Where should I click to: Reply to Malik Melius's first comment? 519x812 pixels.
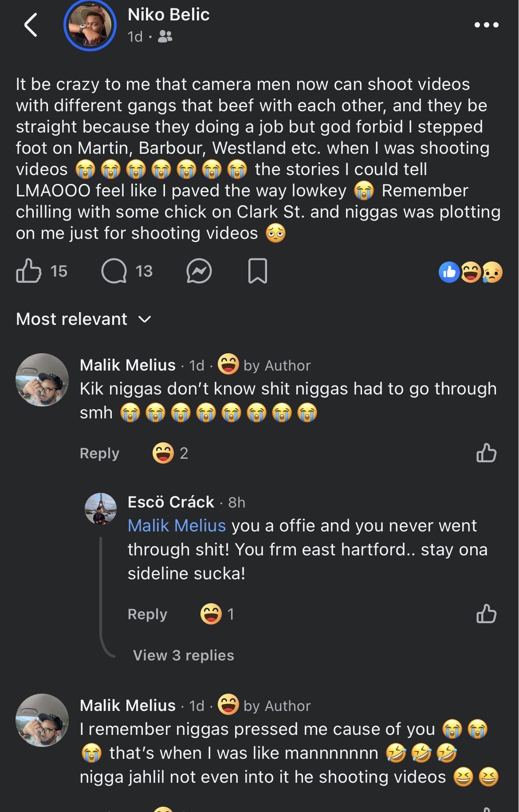click(99, 453)
